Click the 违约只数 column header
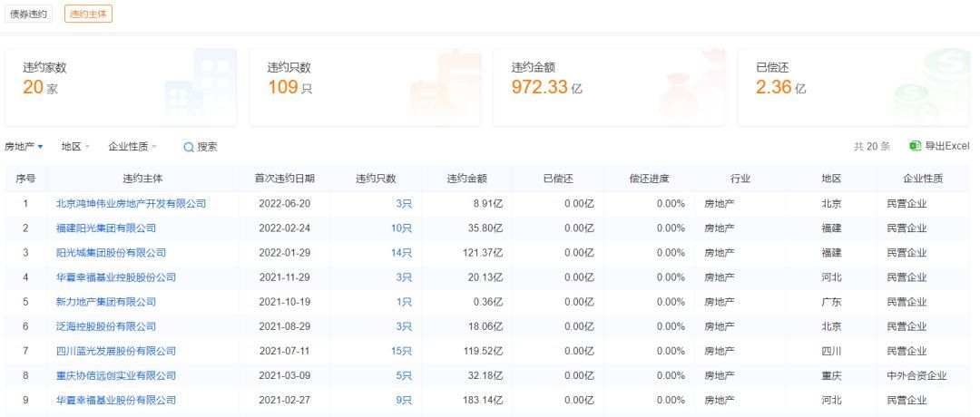Image resolution: width=980 pixels, height=417 pixels. pyautogui.click(x=376, y=179)
